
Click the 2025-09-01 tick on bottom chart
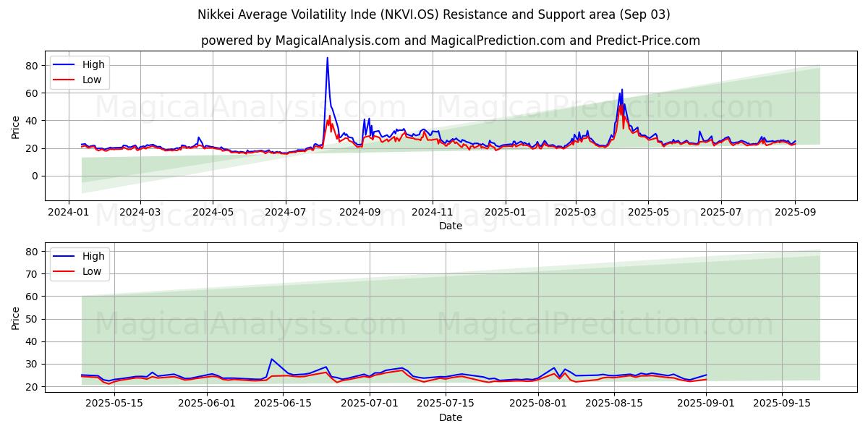[x=706, y=404]
